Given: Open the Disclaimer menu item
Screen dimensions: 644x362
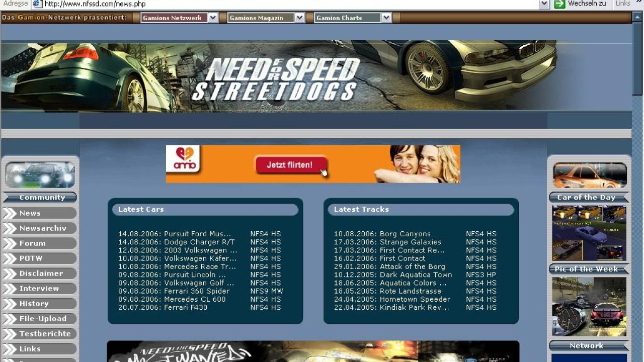Looking at the screenshot, I should [41, 274].
